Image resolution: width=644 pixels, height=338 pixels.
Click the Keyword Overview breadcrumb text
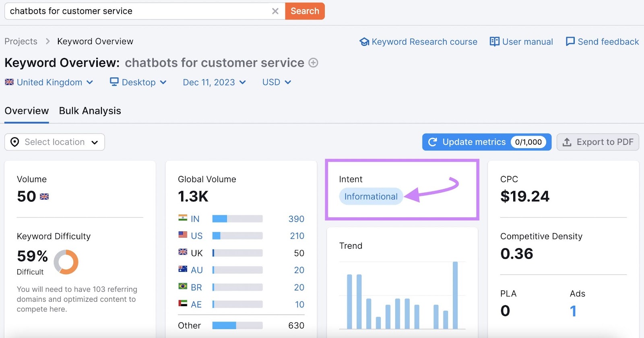coord(95,41)
